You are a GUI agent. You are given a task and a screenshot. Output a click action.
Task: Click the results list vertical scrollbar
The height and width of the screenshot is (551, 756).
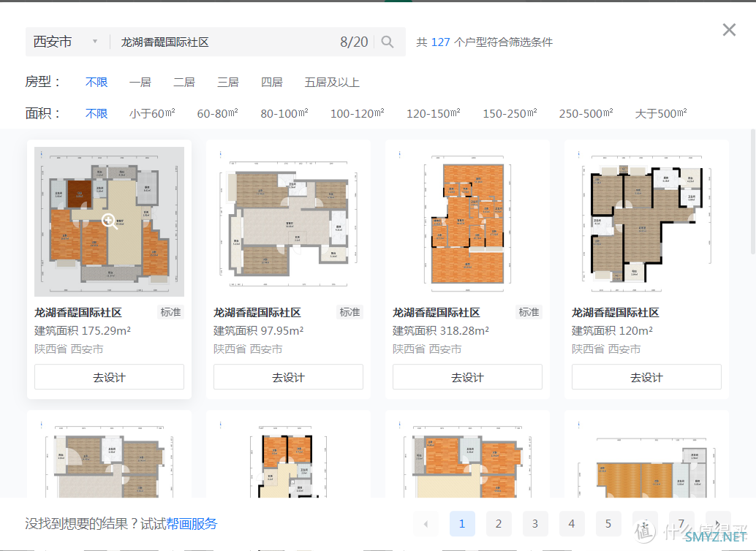point(753,191)
